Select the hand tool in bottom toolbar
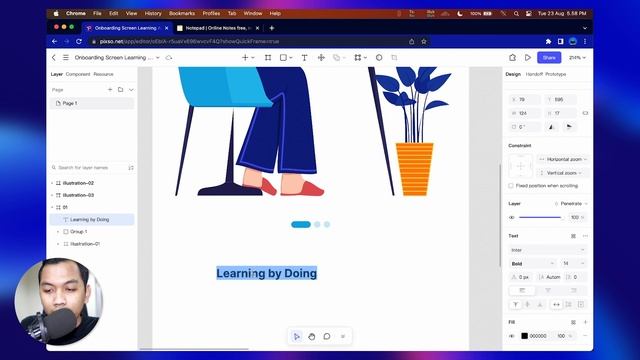 (x=312, y=336)
